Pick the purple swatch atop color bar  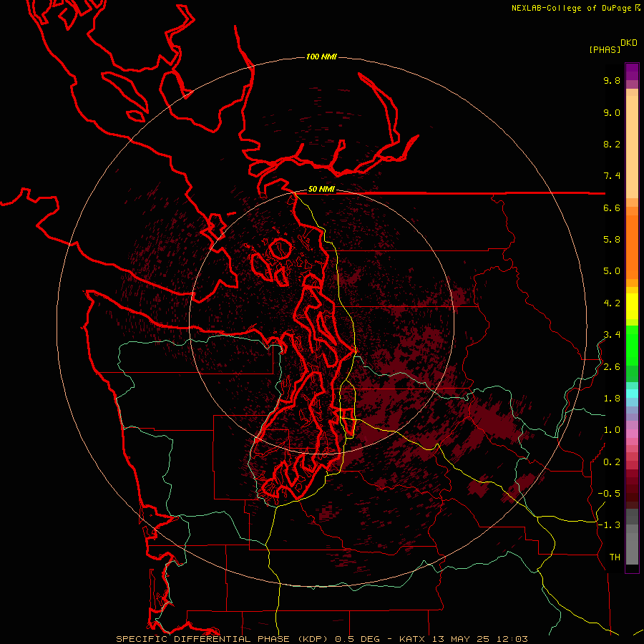pos(632,72)
